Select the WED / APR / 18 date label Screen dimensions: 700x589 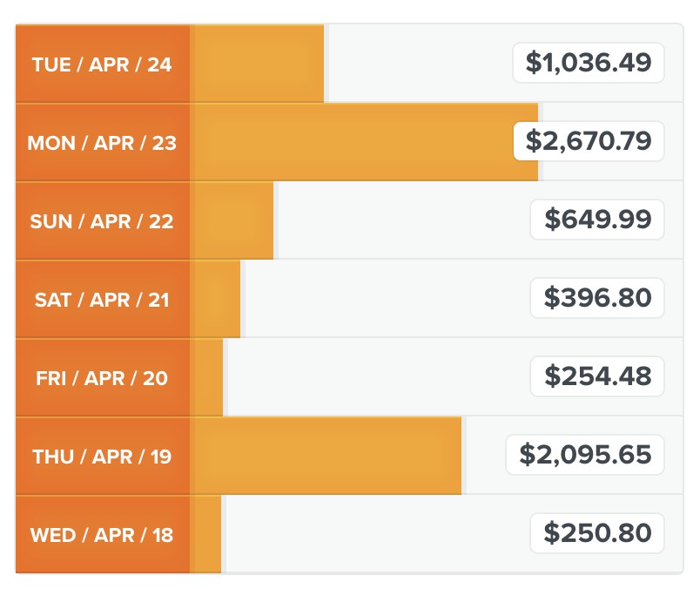tap(102, 534)
